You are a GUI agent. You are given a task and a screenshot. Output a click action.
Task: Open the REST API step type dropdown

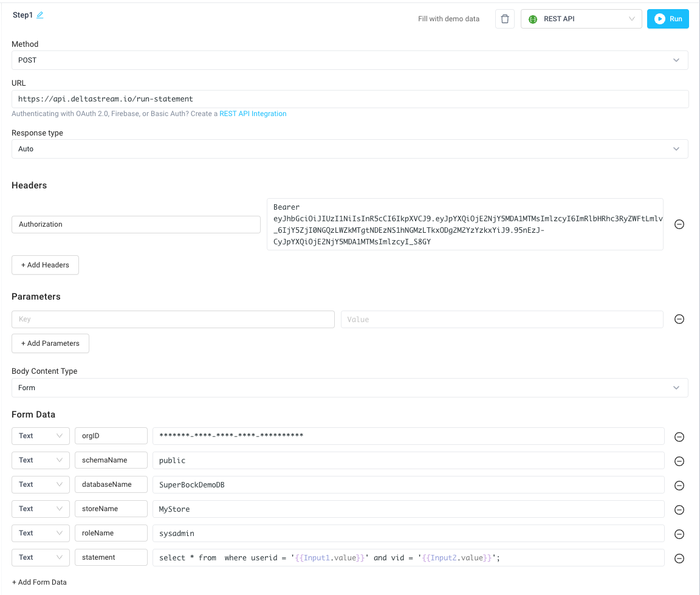click(x=582, y=19)
